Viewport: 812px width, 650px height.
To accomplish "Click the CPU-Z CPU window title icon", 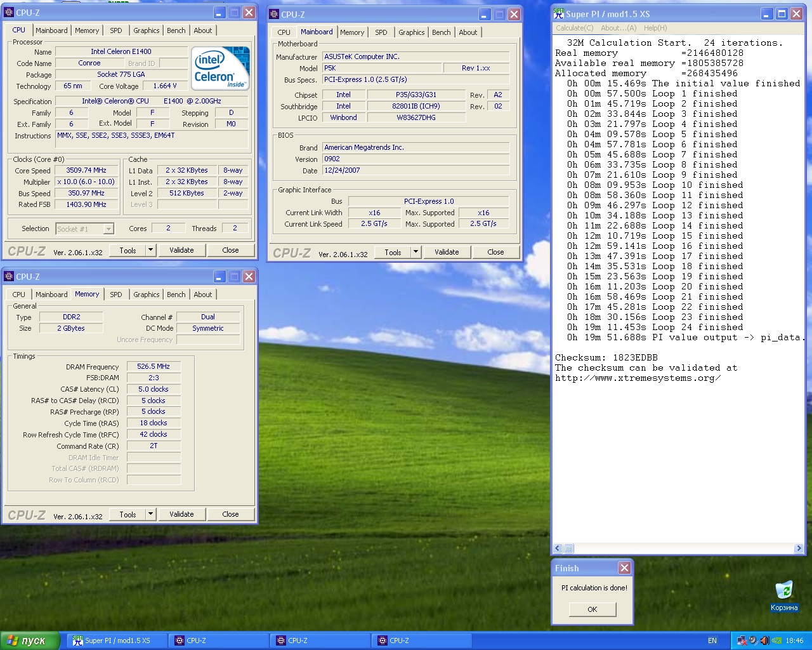I will coord(9,13).
